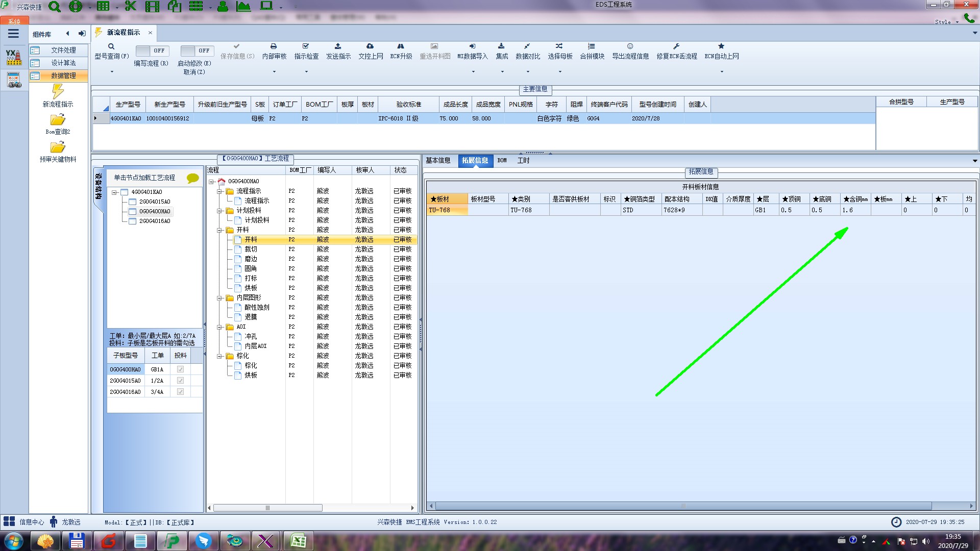Switch to the 基本信息 tab

438,161
